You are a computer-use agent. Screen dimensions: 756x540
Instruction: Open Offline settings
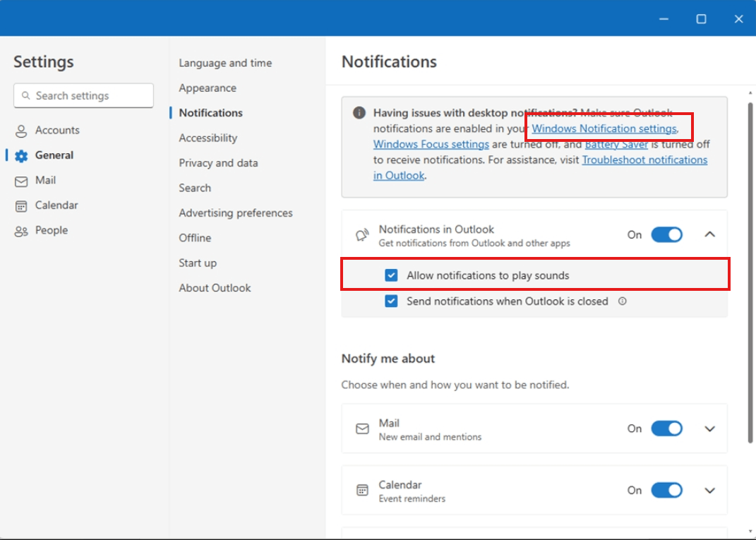pyautogui.click(x=195, y=238)
